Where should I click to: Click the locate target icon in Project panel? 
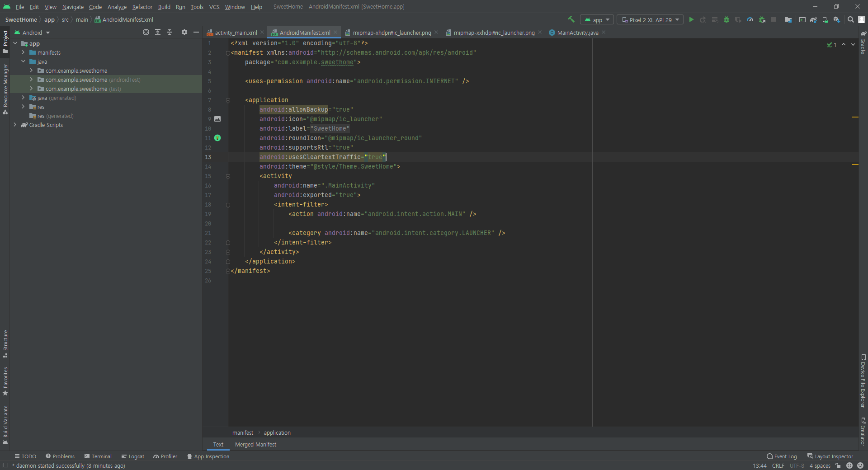[146, 32]
